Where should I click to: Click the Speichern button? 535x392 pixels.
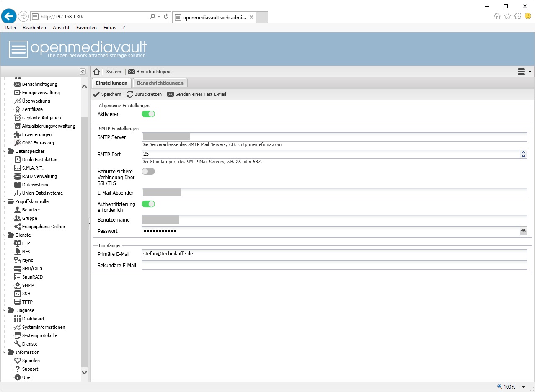click(x=107, y=94)
